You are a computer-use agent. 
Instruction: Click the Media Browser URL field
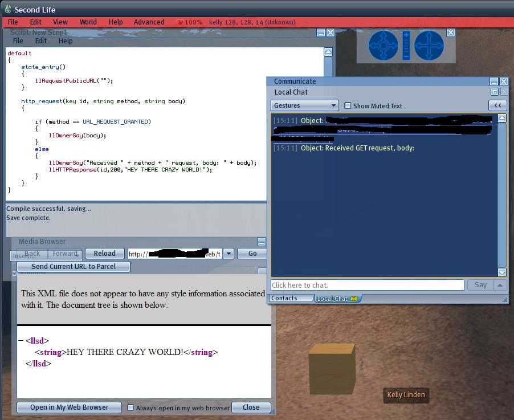tap(175, 254)
